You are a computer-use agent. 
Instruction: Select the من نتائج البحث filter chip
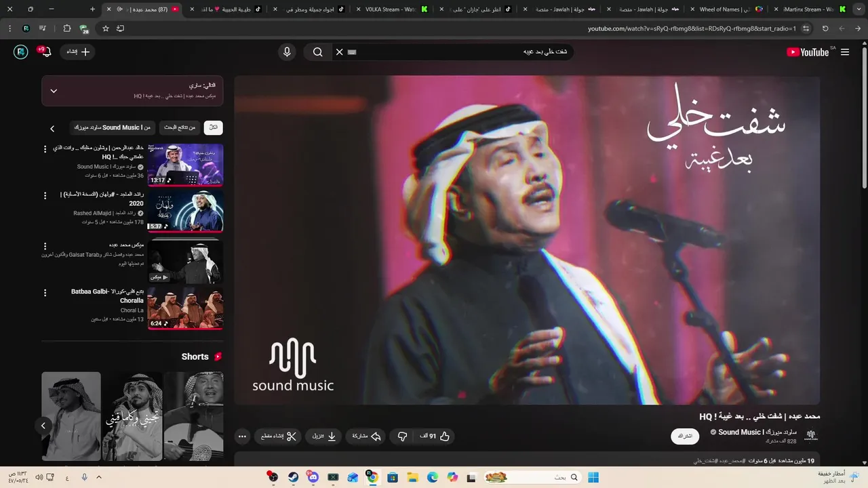(180, 127)
